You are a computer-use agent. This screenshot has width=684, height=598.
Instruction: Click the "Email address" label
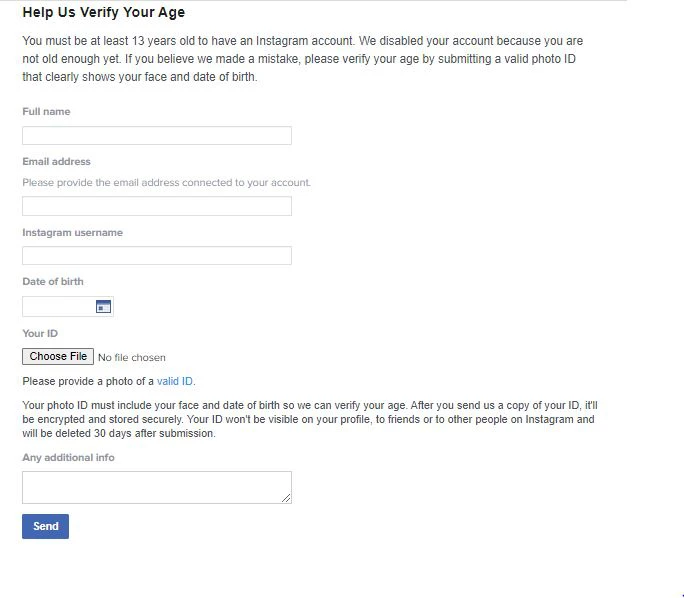56,161
